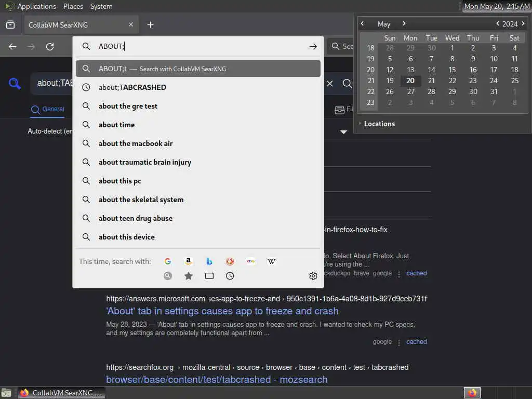Choose 'about teen drug abuse' suggestion
This screenshot has width=532, height=399.
click(198, 218)
